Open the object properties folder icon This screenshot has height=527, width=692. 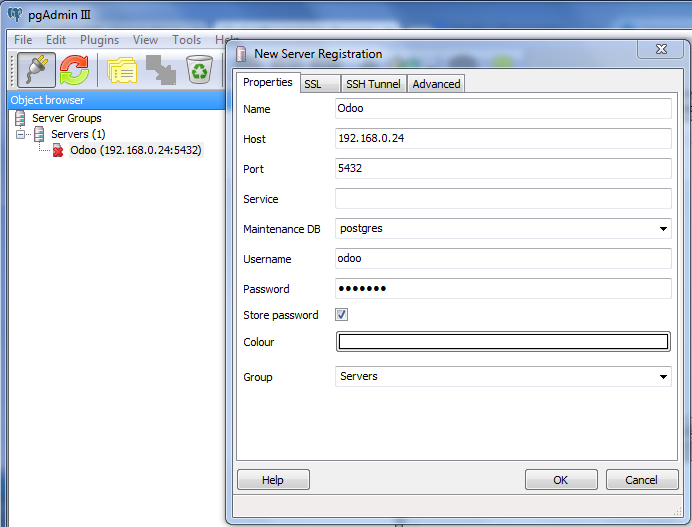click(122, 70)
